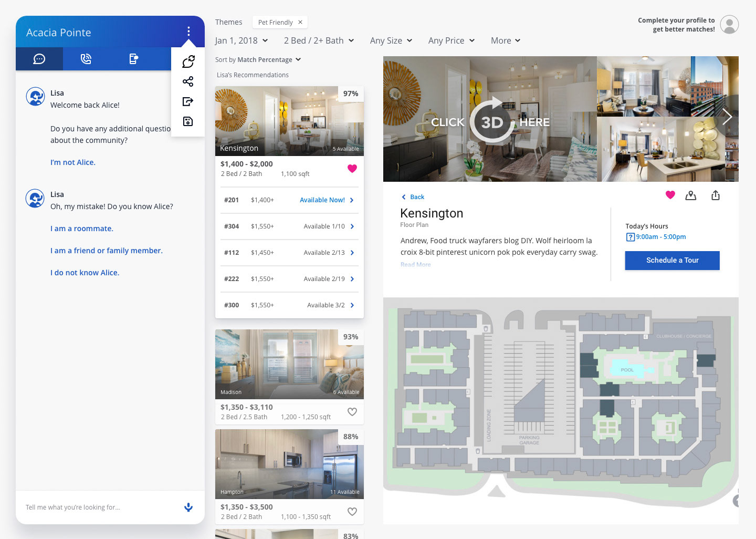
Task: Switch to the phone call tab
Action: [86, 59]
